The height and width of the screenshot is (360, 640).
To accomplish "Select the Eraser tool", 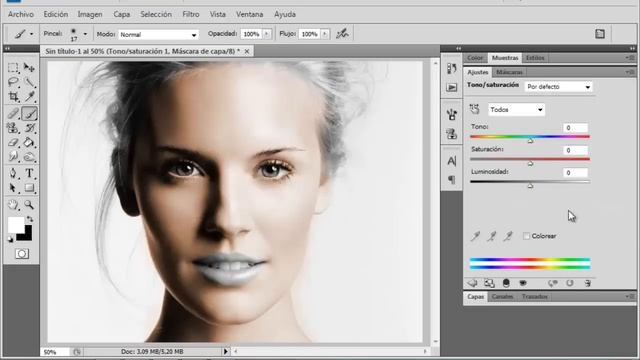I will click(13, 142).
